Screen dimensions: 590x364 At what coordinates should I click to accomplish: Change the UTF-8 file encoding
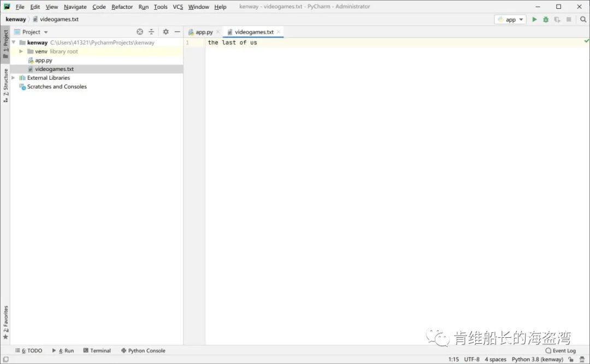(471, 360)
